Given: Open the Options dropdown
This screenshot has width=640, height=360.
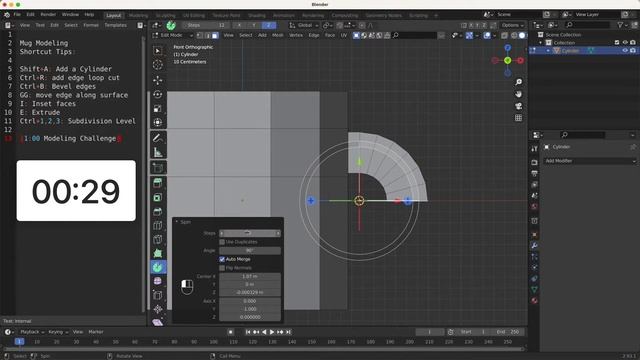Looking at the screenshot, I should [x=512, y=25].
